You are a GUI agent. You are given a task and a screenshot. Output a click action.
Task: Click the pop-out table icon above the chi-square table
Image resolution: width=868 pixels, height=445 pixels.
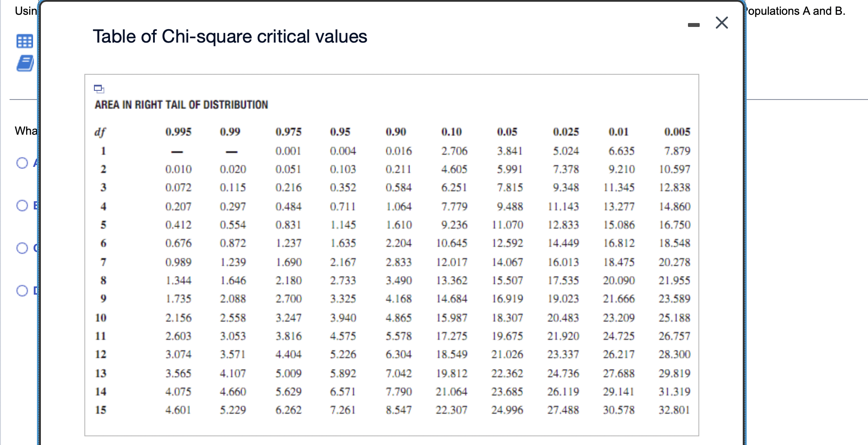pyautogui.click(x=99, y=89)
